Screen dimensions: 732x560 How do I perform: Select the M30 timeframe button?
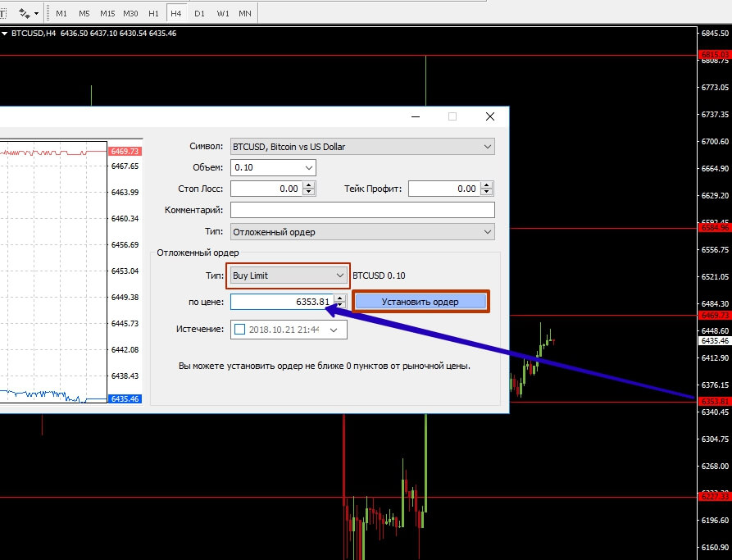click(130, 14)
